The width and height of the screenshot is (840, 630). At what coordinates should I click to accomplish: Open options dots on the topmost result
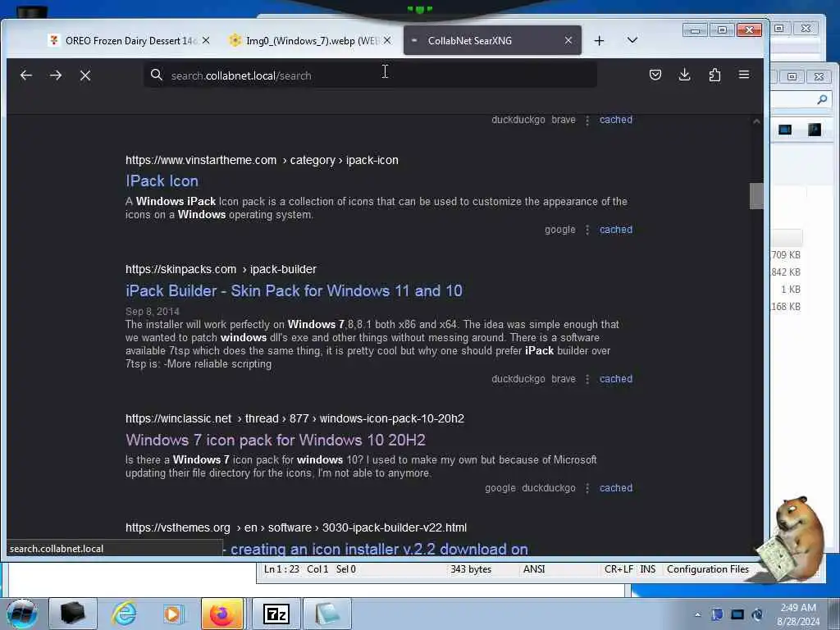pyautogui.click(x=587, y=120)
